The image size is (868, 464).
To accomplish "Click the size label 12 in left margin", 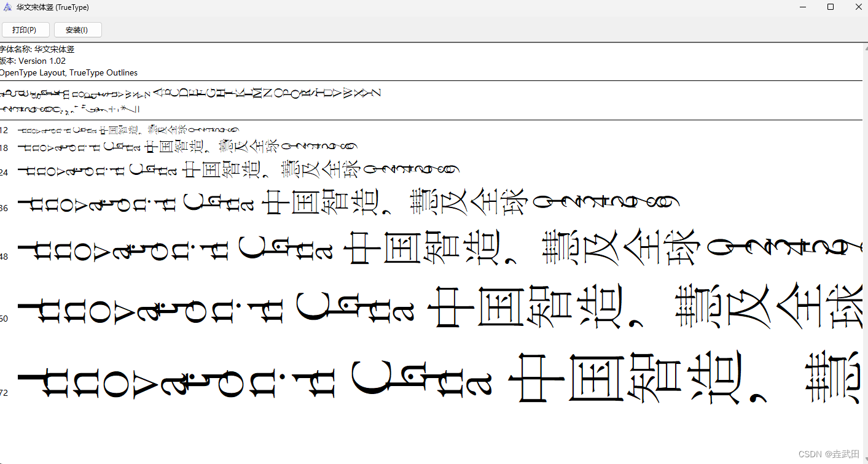I will click(x=2, y=130).
